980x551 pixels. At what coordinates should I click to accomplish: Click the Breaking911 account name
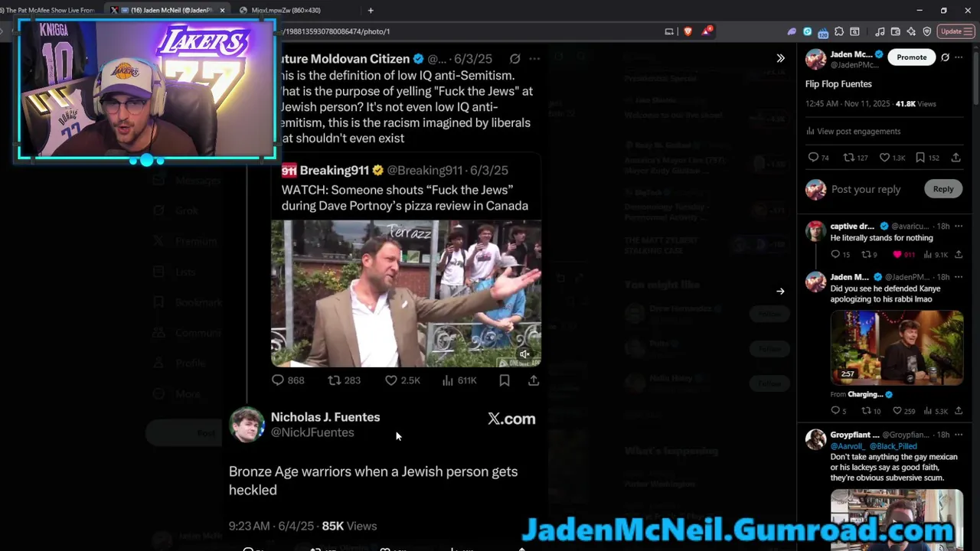[x=335, y=170]
